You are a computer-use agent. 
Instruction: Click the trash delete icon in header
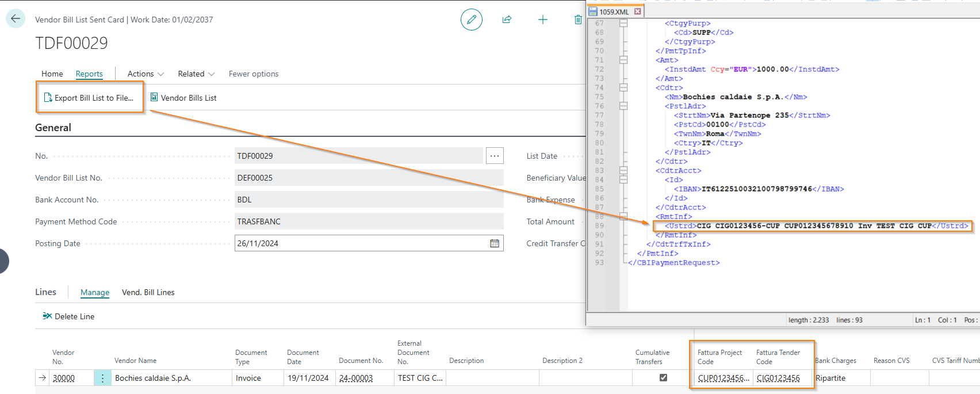[x=578, y=20]
